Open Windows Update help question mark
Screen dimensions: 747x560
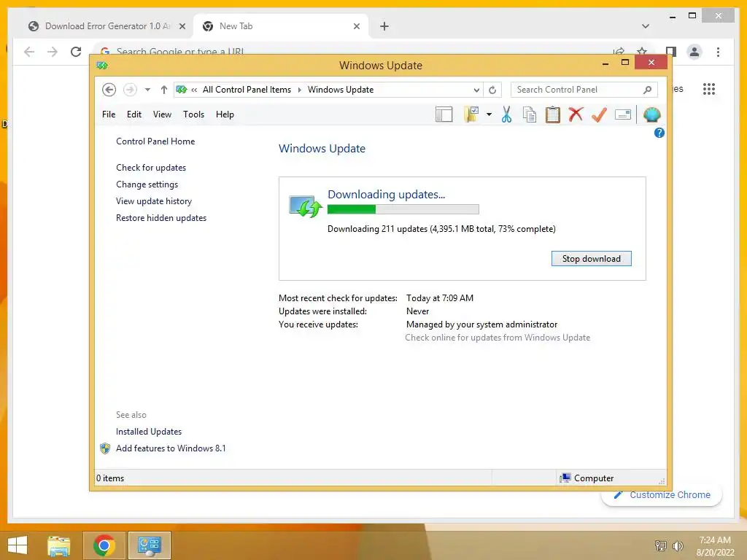659,133
